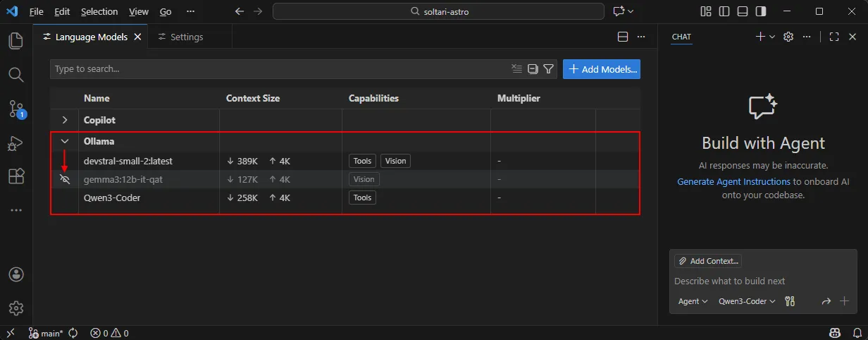Open chat settings gear icon
868x340 pixels.
point(788,37)
